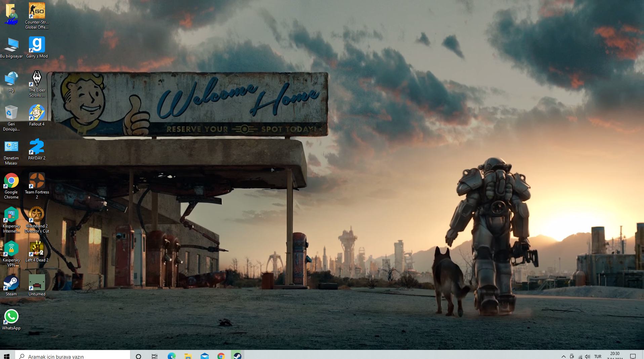Screen dimensions: 644x359
Task: Select the Steam desktop shortcut
Action: pyautogui.click(x=11, y=286)
